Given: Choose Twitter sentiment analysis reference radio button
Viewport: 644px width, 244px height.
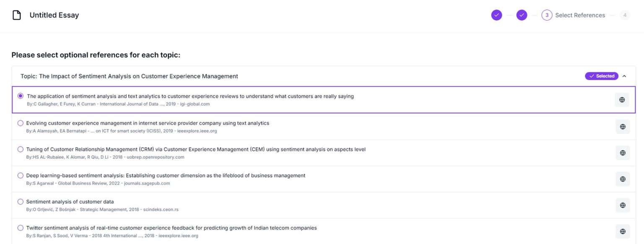Looking at the screenshot, I should coord(21,228).
